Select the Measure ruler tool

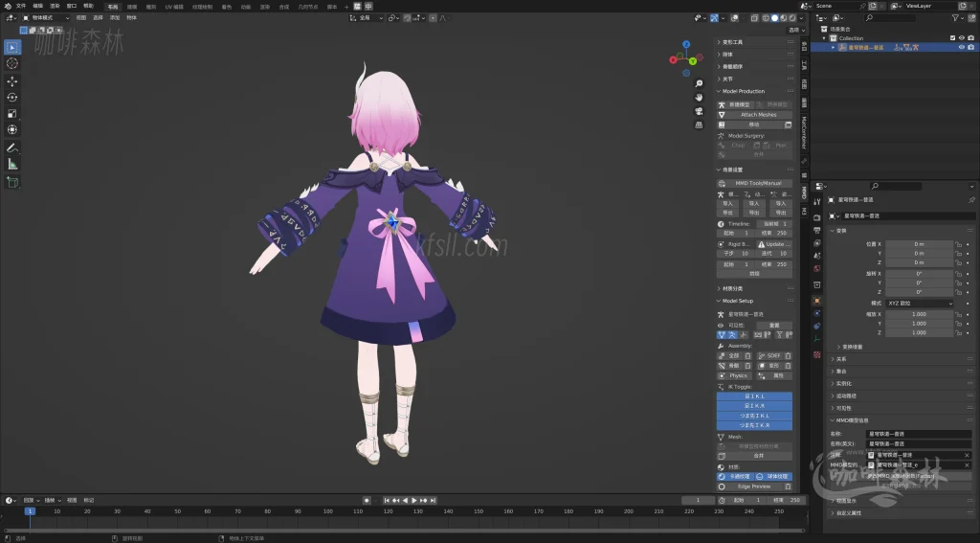tap(11, 164)
